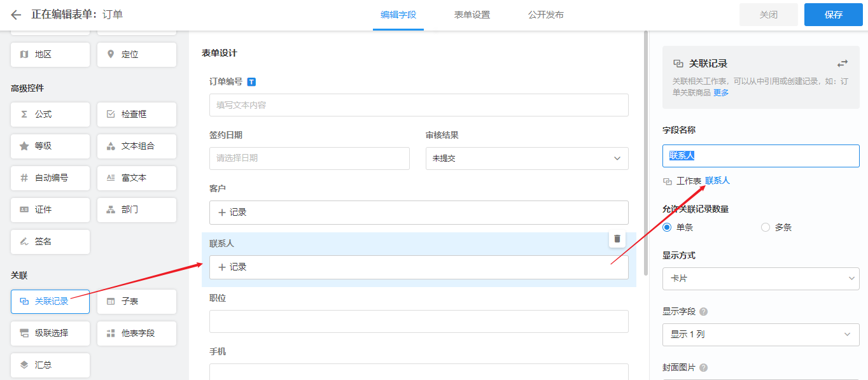This screenshot has height=380, width=868.
Task: Click the form design vertical scrollbar
Action: click(x=646, y=153)
